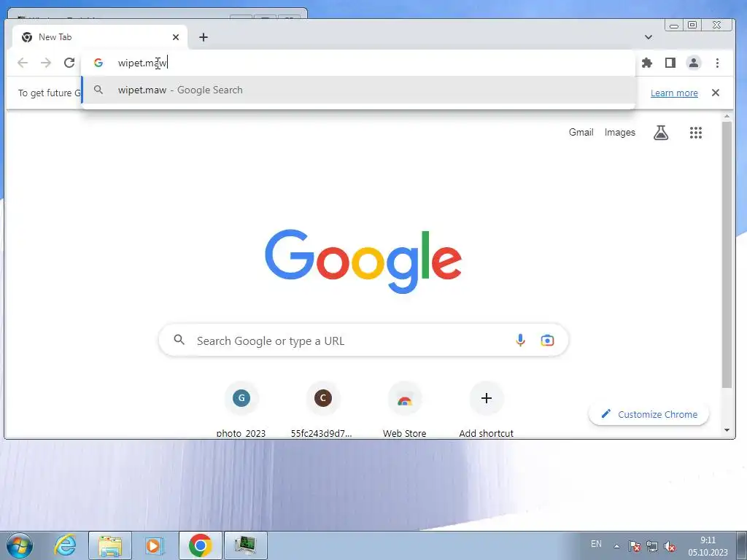Click the Search Google or type a URL box
This screenshot has height=560, width=747.
click(x=363, y=341)
